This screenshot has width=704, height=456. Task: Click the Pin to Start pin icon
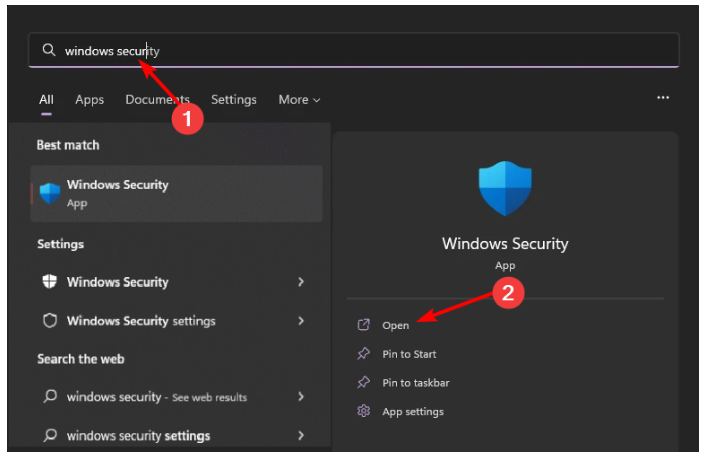coord(363,354)
